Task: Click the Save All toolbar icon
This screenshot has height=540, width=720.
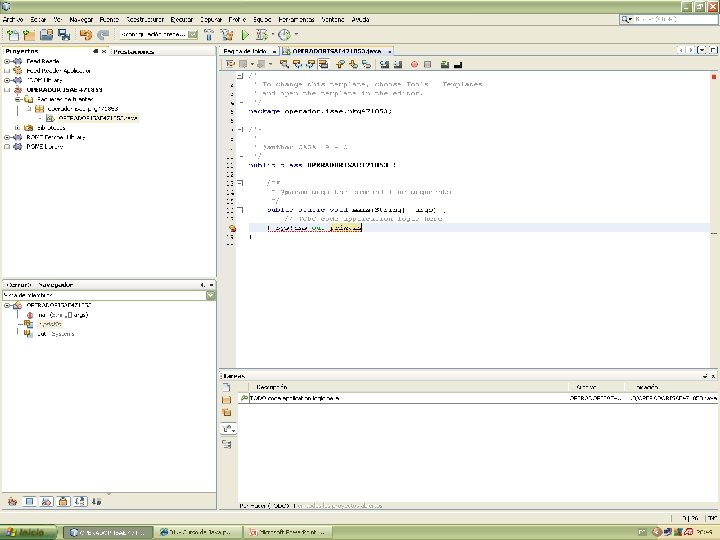Action: pyautogui.click(x=64, y=35)
